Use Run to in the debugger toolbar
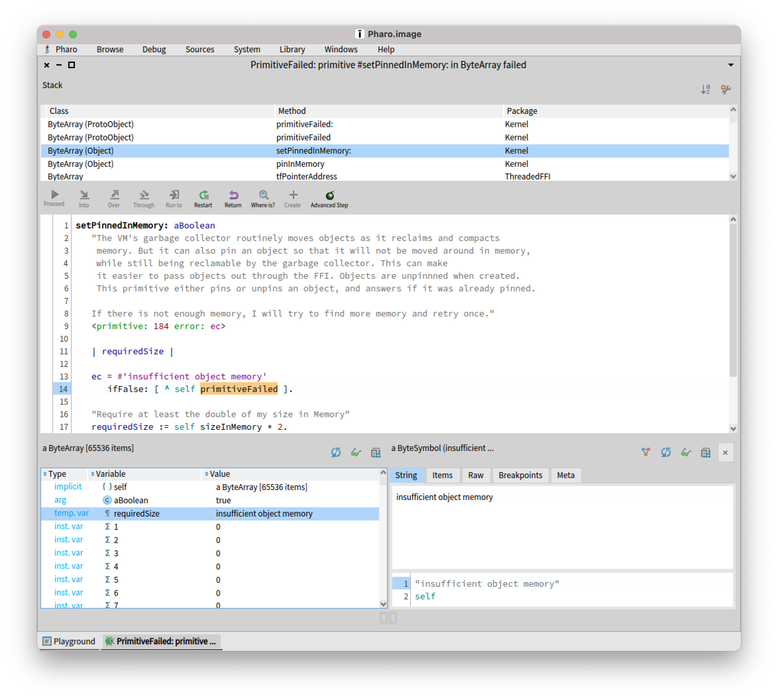Viewport: 778px width, 700px height. pos(174,198)
